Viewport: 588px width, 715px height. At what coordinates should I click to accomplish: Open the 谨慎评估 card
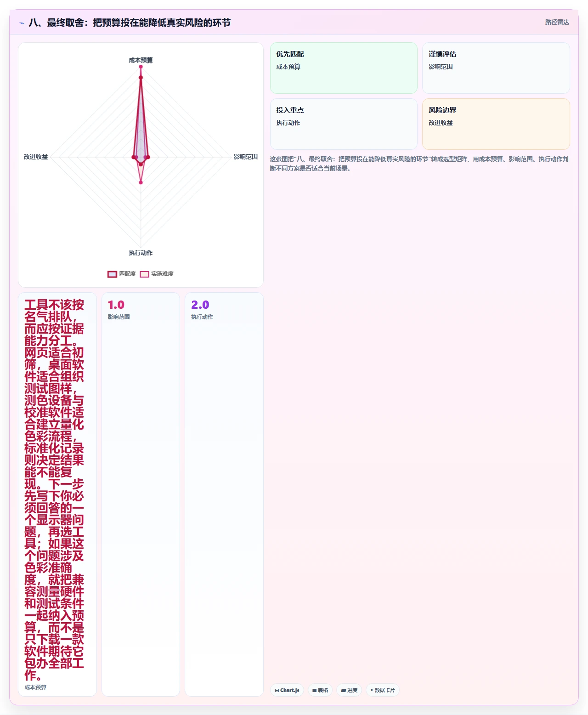[x=496, y=68]
